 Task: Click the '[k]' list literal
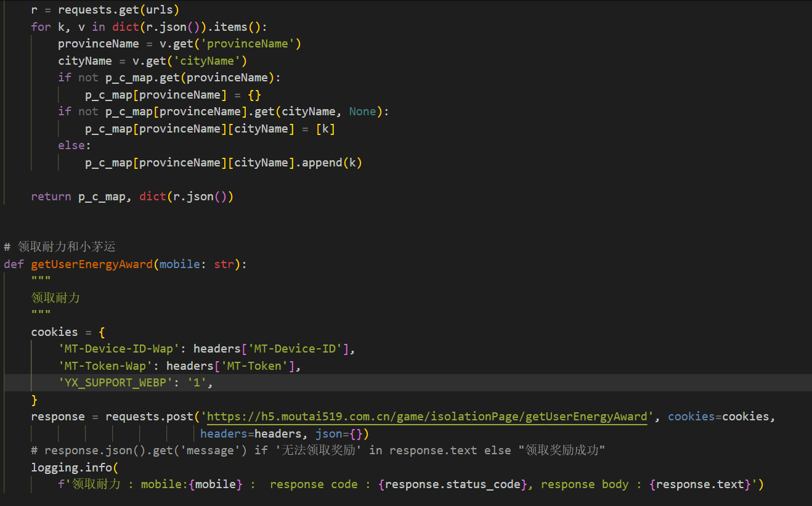click(x=325, y=128)
